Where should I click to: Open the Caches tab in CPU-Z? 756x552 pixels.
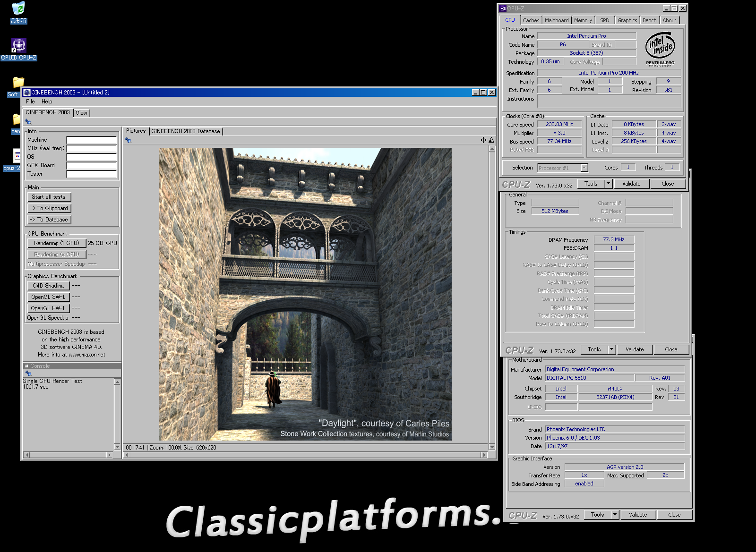click(531, 20)
